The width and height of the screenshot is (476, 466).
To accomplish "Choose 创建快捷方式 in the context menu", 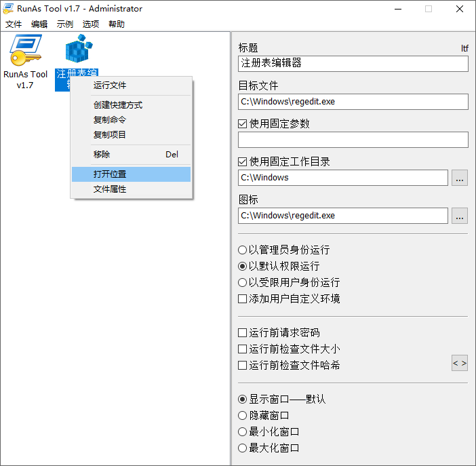I will pyautogui.click(x=131, y=105).
